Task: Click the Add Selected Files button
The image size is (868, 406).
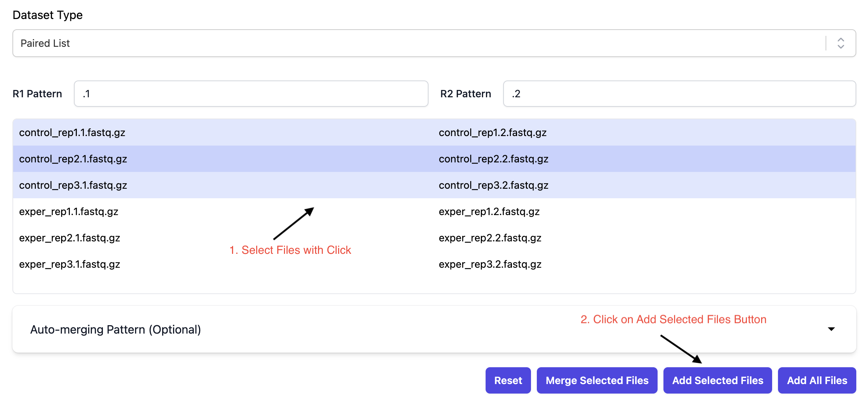Action: tap(717, 380)
